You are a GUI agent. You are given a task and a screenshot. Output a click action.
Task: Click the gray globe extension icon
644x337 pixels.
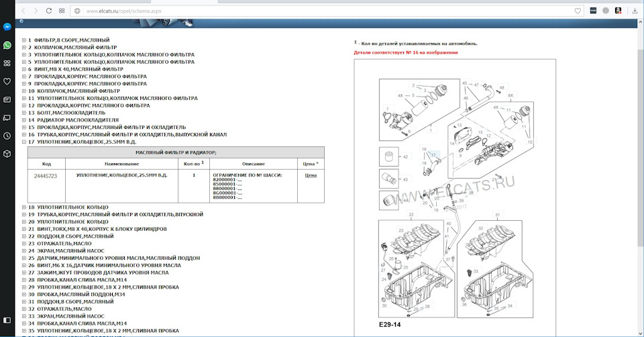(x=606, y=11)
